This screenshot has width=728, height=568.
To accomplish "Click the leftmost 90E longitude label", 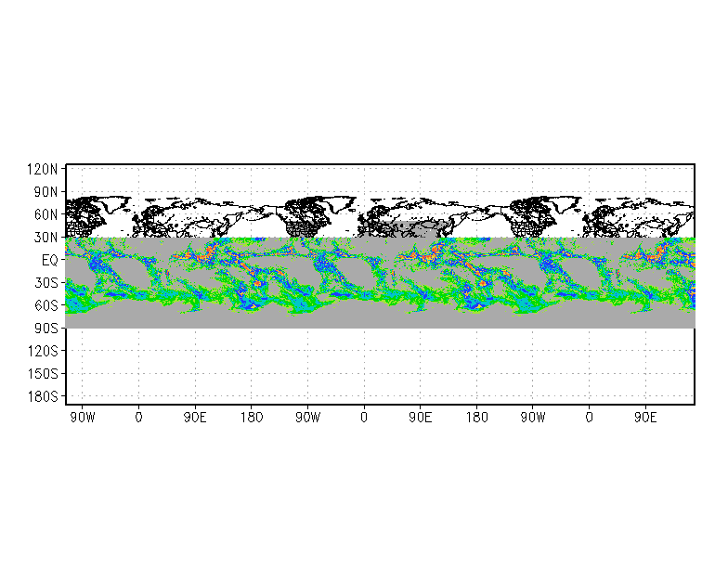I will [x=195, y=418].
